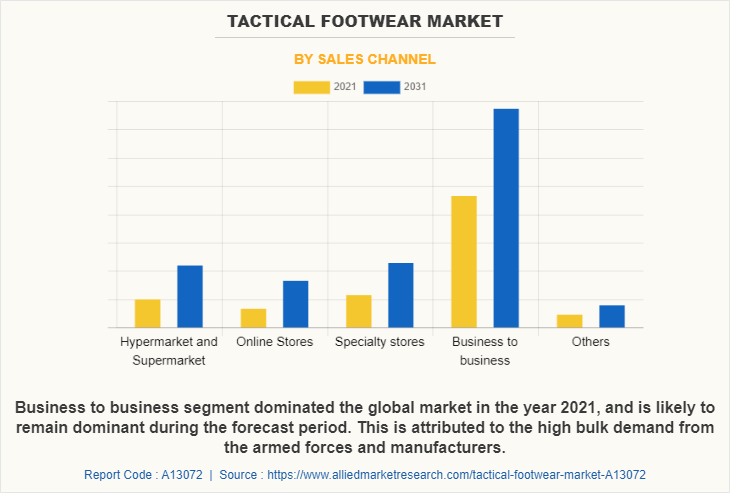Select Hypermarket and Supermarket 2021 yellow bar

tap(148, 313)
